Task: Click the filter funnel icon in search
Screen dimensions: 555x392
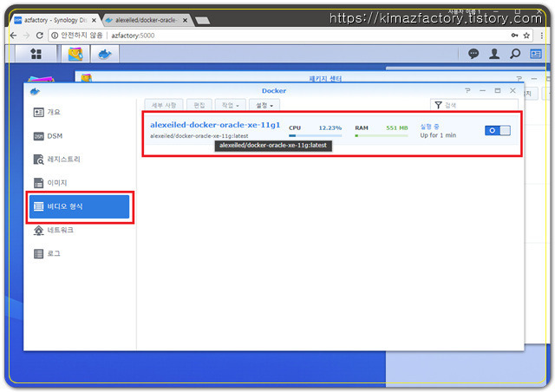Action: [x=438, y=105]
